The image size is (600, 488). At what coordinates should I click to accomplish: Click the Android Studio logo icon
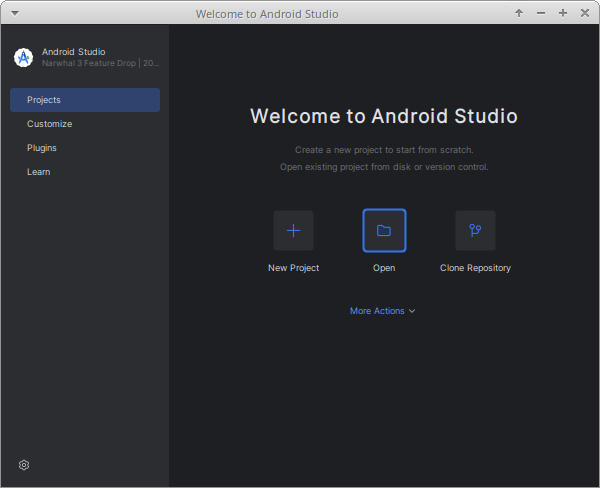(x=23, y=58)
